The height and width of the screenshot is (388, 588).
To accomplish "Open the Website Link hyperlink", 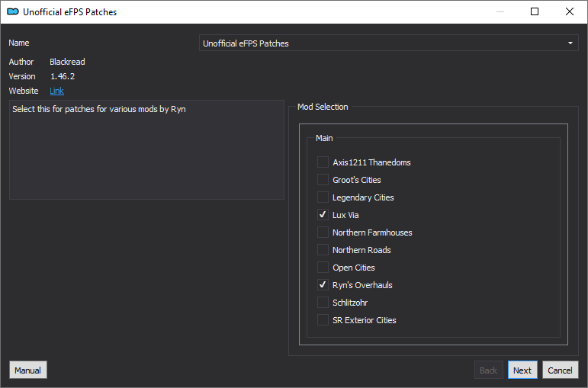I will tap(56, 91).
